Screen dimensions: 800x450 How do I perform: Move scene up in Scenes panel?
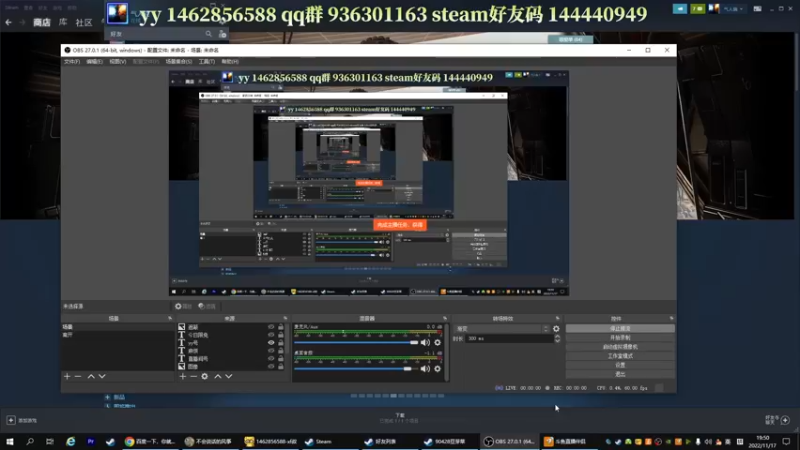[x=91, y=376]
